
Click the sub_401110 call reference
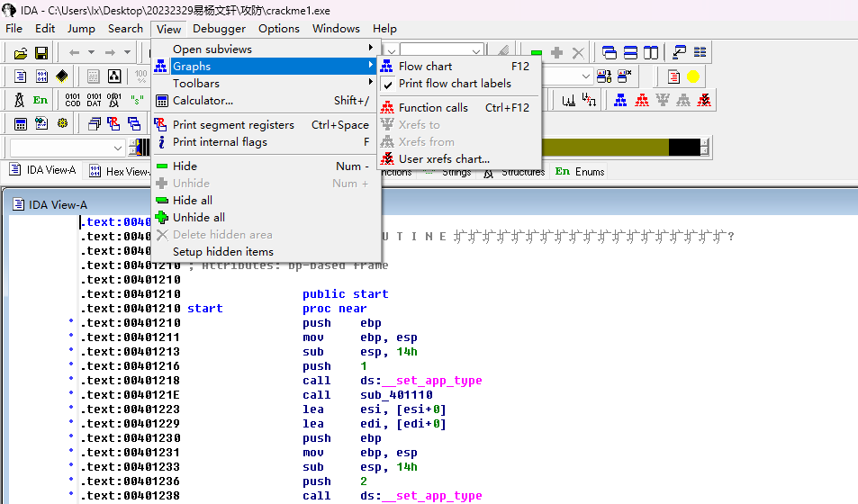(x=397, y=395)
